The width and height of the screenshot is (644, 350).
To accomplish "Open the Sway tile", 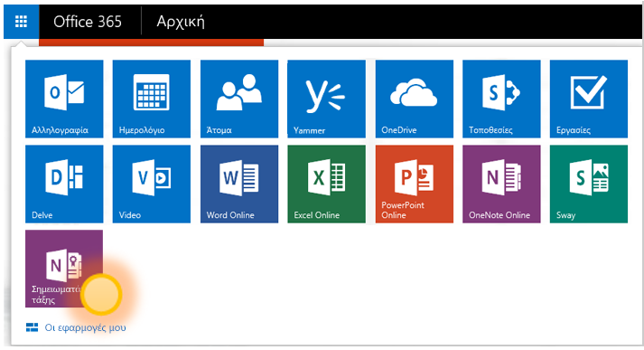I will click(589, 184).
